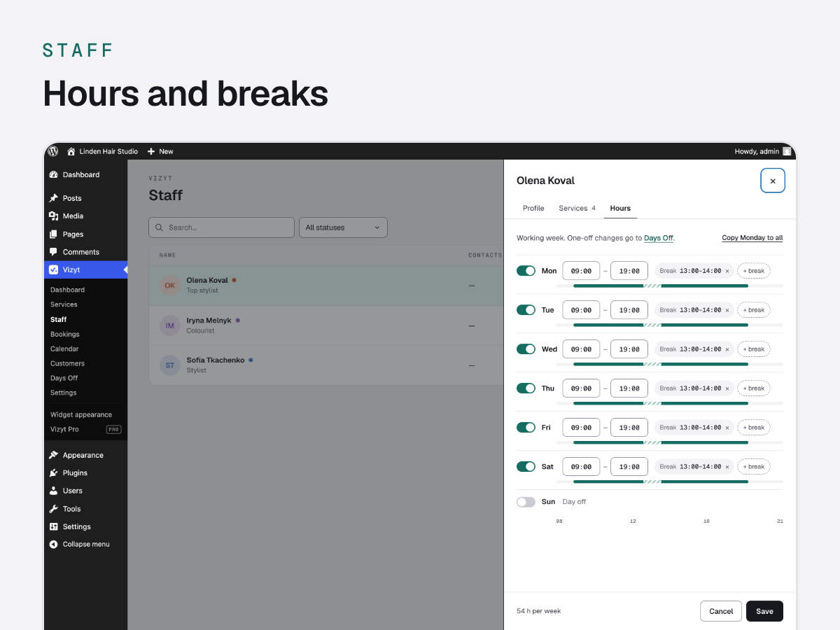Click Copy Monday to all link
The width and height of the screenshot is (840, 630).
coord(752,238)
